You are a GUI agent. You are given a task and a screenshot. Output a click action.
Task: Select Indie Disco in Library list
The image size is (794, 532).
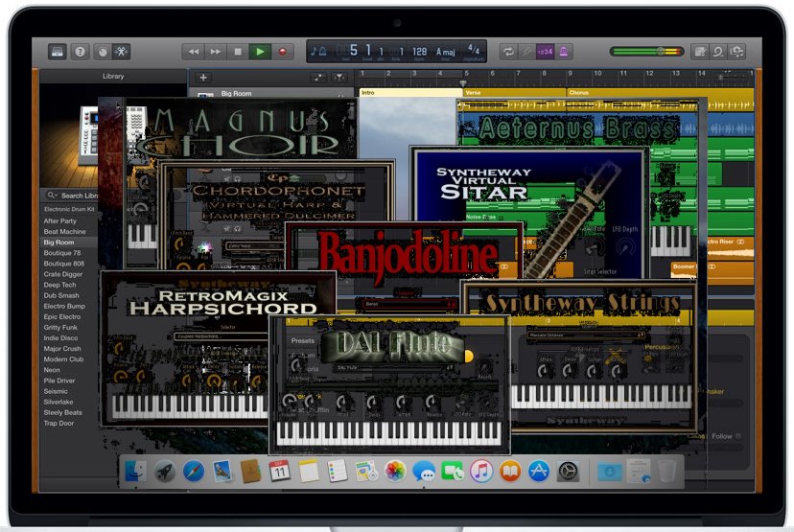pos(60,338)
